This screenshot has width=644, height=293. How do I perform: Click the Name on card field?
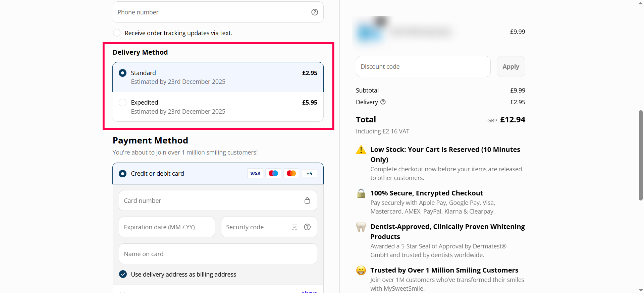click(218, 254)
